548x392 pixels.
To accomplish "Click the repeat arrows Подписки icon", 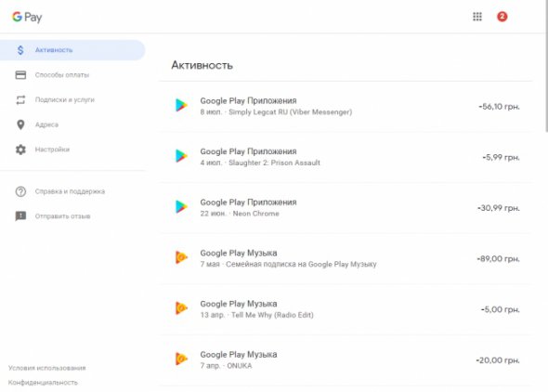I will click(x=20, y=99).
